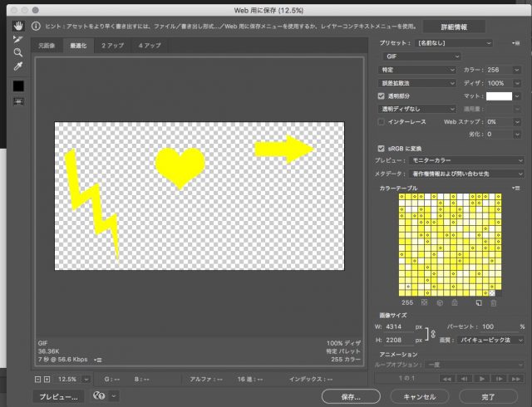Switch to the 元画像 tab

click(x=47, y=46)
